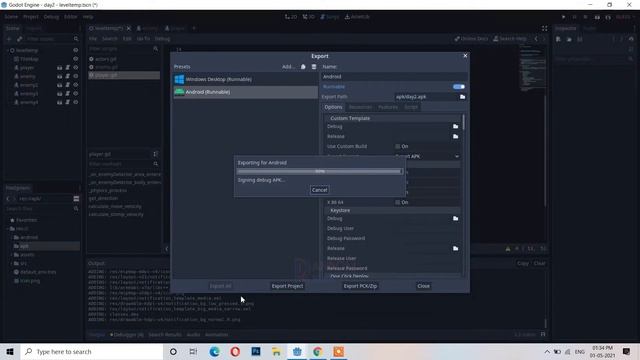Open the Editor menu in the menu bar
640x360 pixels.
click(x=71, y=17)
